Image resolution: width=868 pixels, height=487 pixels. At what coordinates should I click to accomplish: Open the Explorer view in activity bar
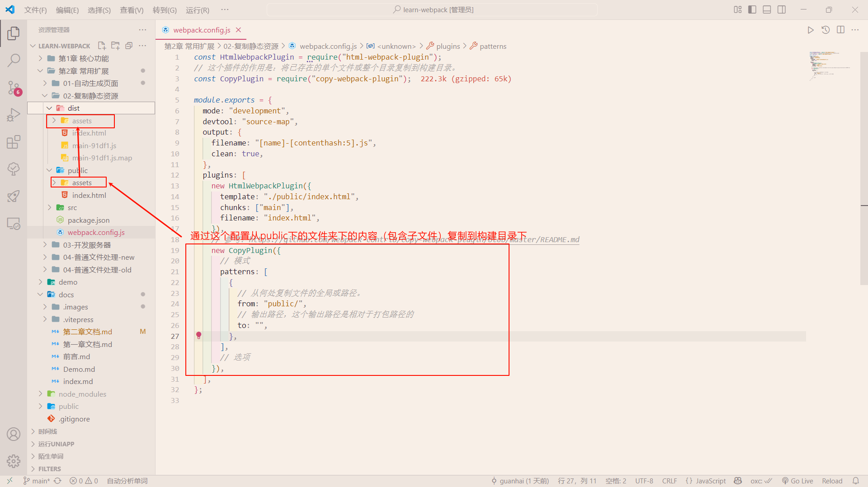[14, 33]
